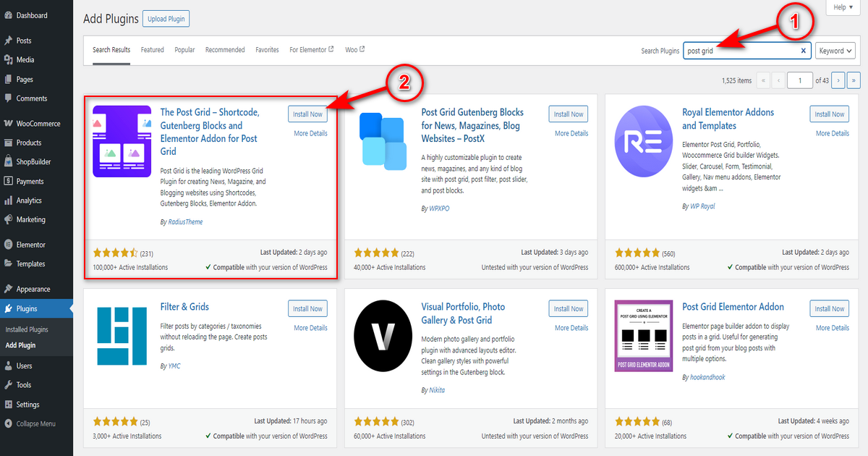The height and width of the screenshot is (456, 868).
Task: Switch to the Search Results tab
Action: (x=111, y=50)
